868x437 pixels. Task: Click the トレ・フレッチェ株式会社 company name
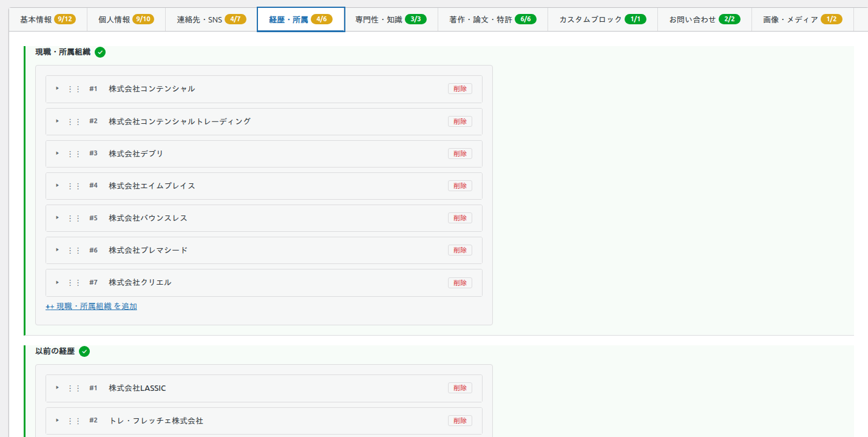pos(156,421)
